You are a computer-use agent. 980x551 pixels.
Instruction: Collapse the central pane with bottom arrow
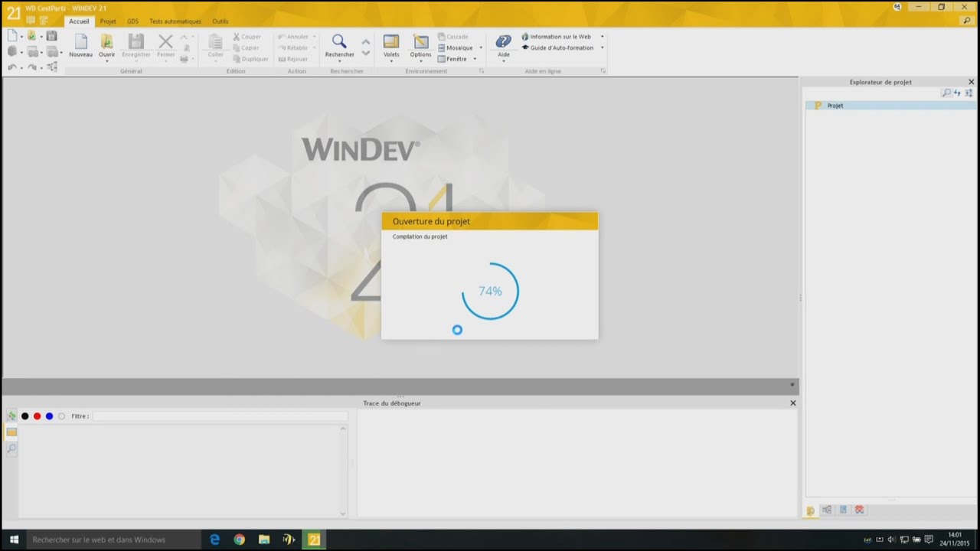792,384
